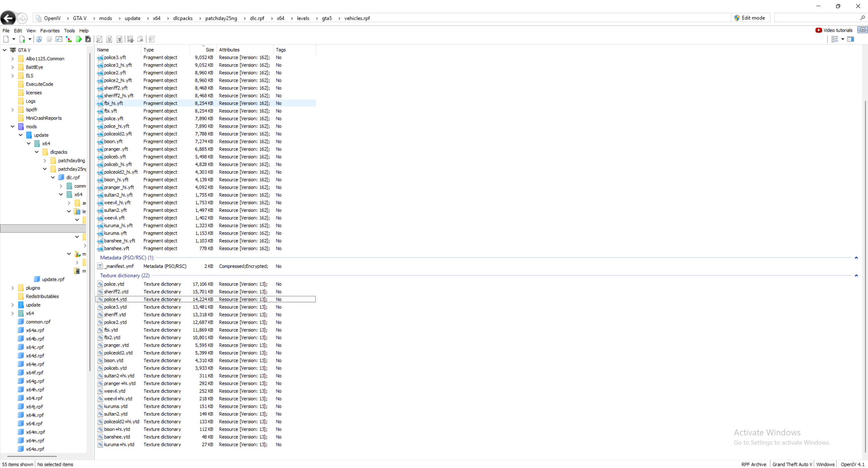This screenshot has width=868, height=468.
Task: Open the Favorites menu
Action: [50, 31]
